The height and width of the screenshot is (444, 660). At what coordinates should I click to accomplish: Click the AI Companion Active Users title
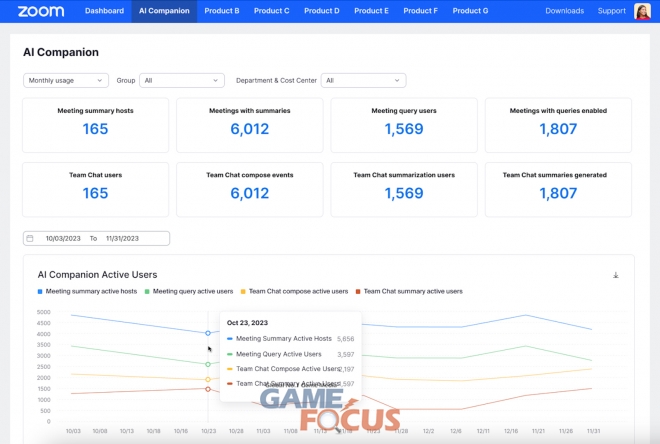(97, 274)
